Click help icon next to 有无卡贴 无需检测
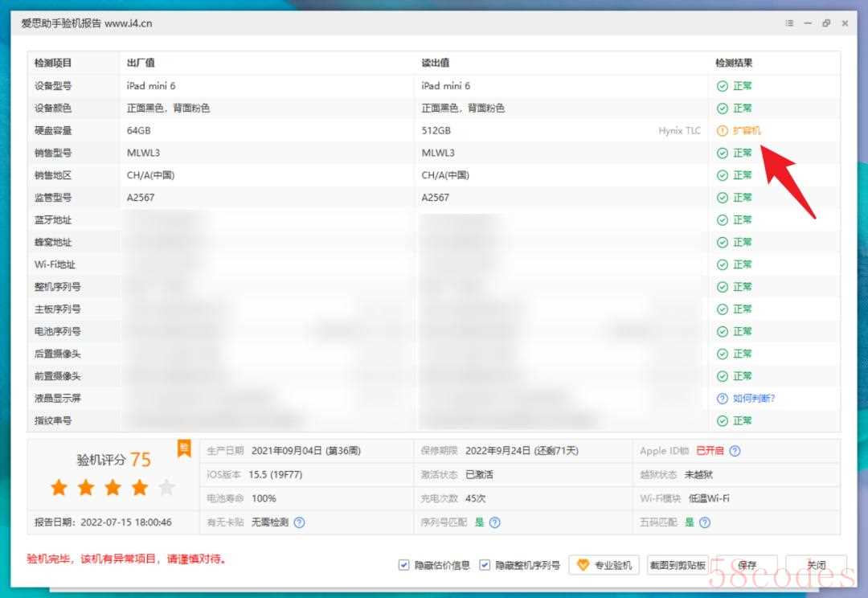 click(300, 522)
